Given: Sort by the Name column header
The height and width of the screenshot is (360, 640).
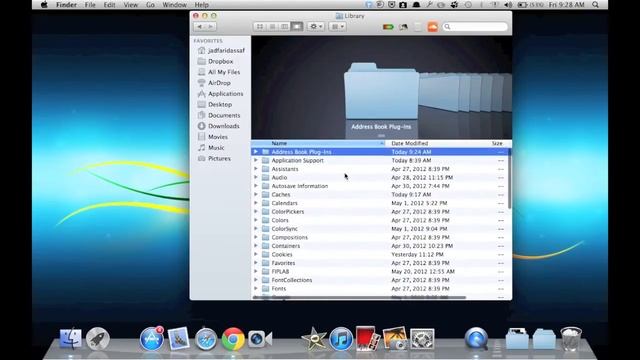Looking at the screenshot, I should pos(318,144).
